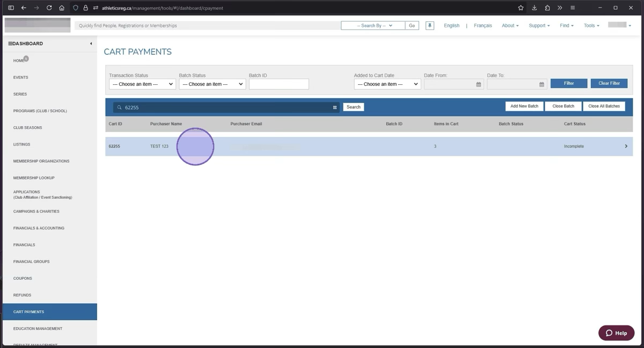Expand the Added to Cart Date dropdown
This screenshot has height=348, width=644.
point(387,84)
